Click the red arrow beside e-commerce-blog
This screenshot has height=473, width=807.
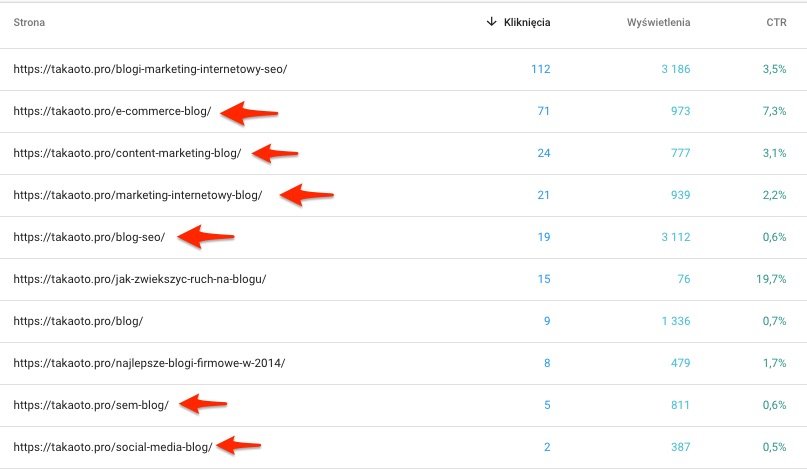pyautogui.click(x=249, y=113)
